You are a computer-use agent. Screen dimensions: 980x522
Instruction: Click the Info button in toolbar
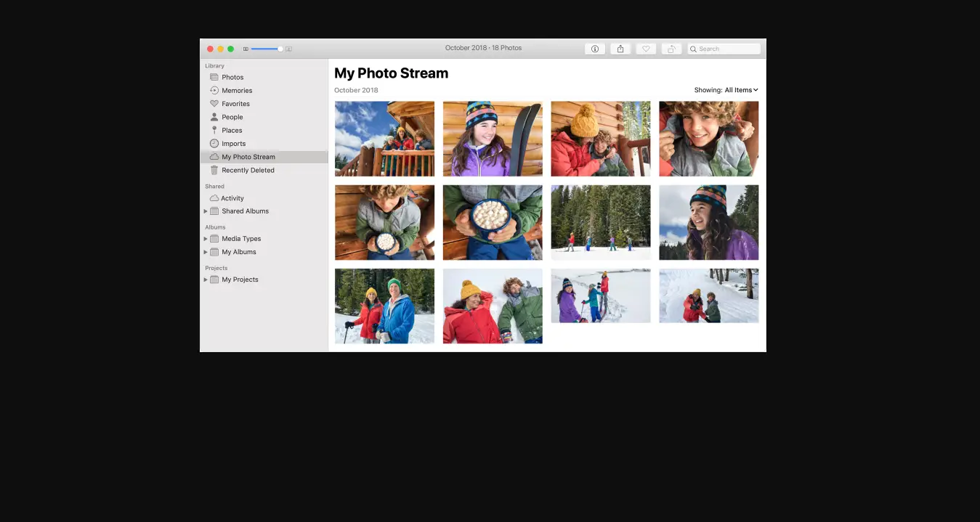pos(595,49)
